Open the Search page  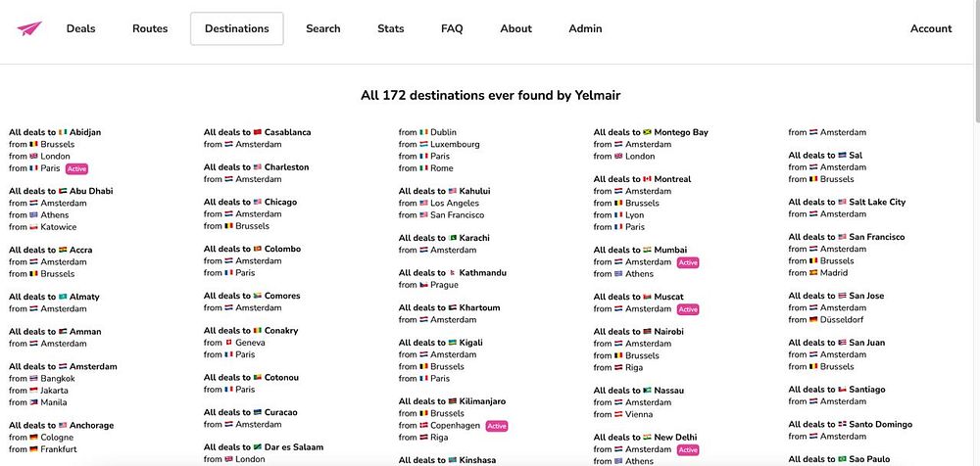[x=322, y=28]
